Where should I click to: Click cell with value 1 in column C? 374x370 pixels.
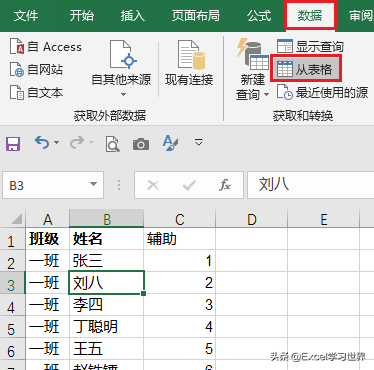coord(180,261)
